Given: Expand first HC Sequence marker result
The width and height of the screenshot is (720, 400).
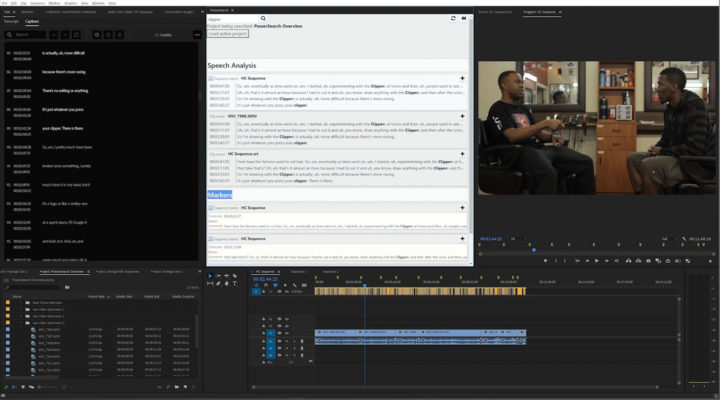Looking at the screenshot, I should (x=462, y=208).
